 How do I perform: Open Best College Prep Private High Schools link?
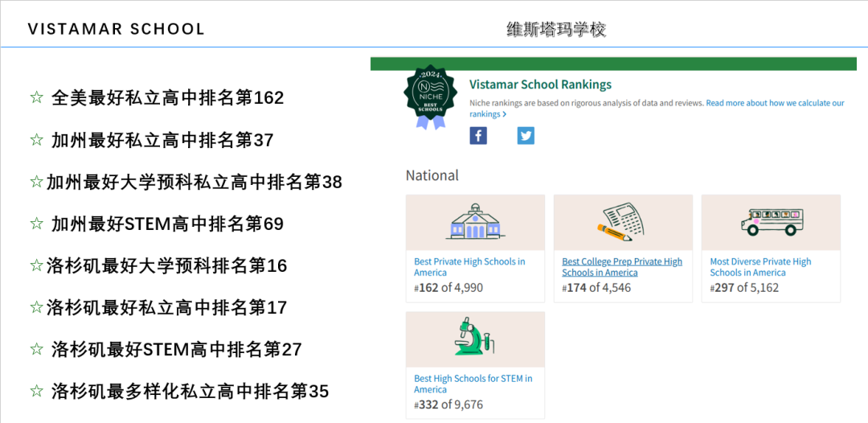coord(622,267)
